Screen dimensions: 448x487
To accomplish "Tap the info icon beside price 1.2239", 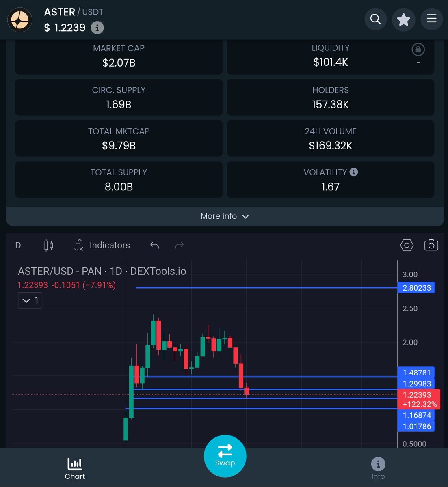I will coord(97,28).
